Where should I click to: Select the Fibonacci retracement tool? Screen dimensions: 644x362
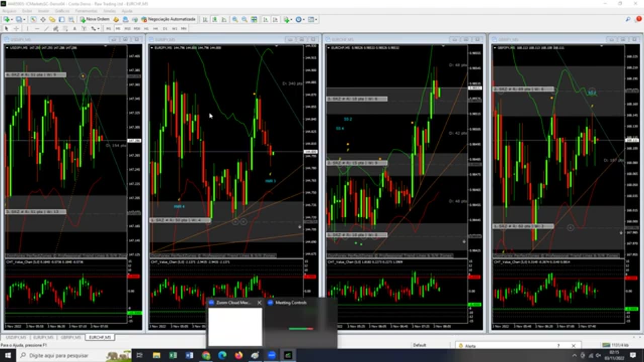pyautogui.click(x=65, y=29)
